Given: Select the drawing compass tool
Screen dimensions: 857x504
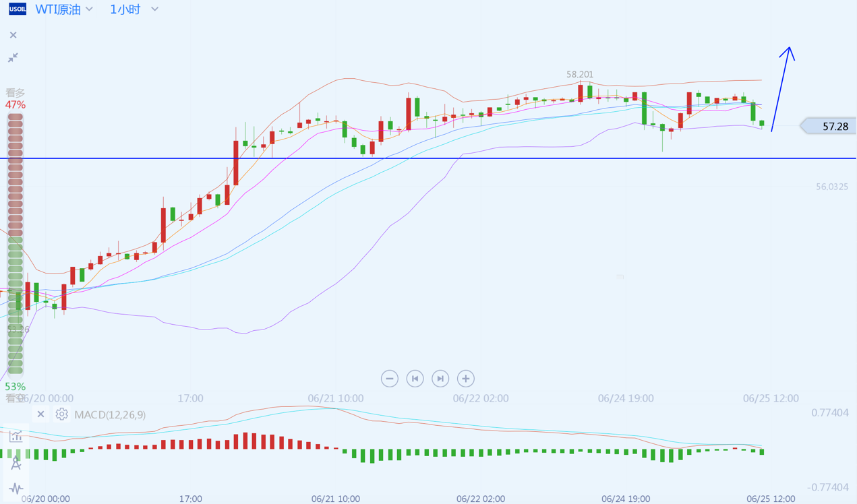Looking at the screenshot, I should coord(16,463).
